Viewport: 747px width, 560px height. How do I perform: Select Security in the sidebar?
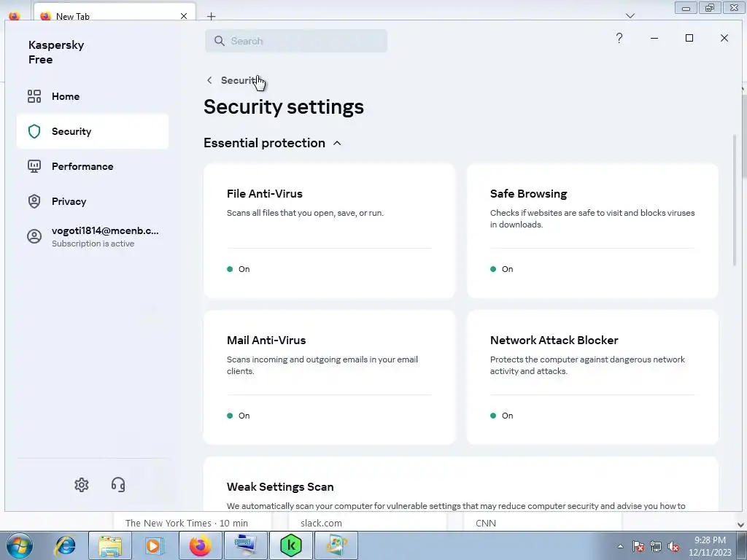click(93, 131)
